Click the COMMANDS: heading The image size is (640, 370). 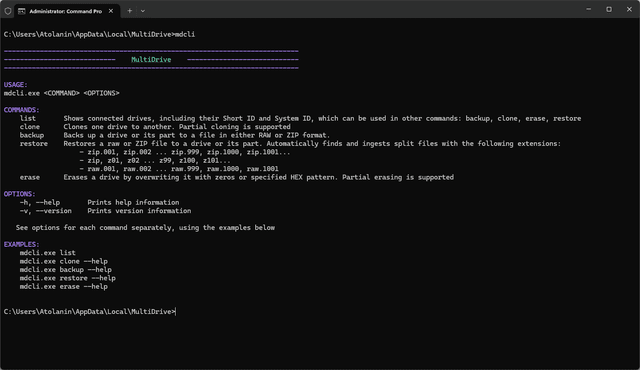click(22, 110)
